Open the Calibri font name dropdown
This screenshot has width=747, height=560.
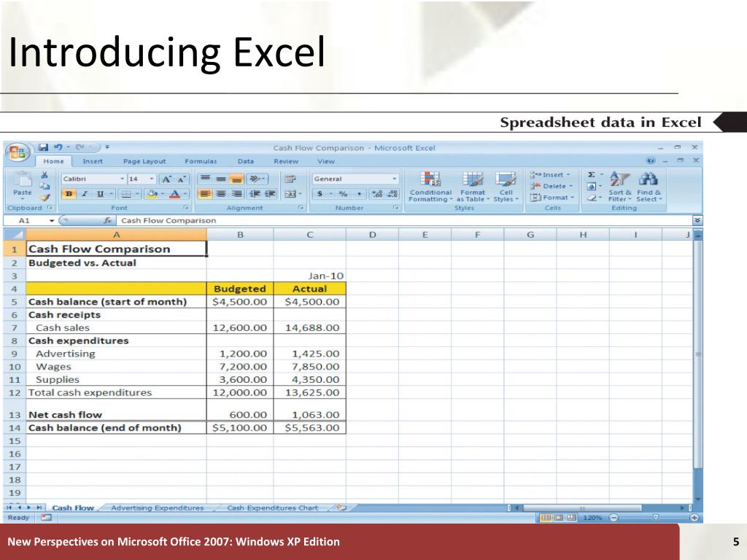click(122, 179)
